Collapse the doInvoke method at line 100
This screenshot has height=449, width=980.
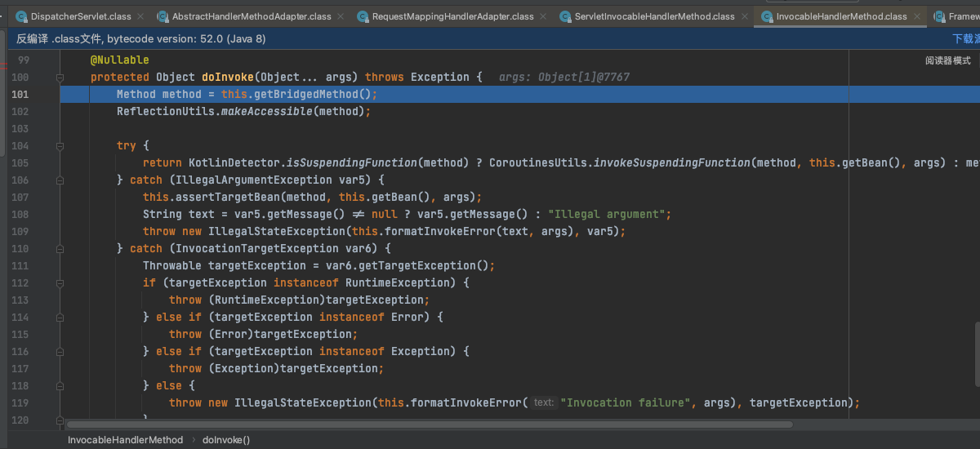(x=60, y=78)
